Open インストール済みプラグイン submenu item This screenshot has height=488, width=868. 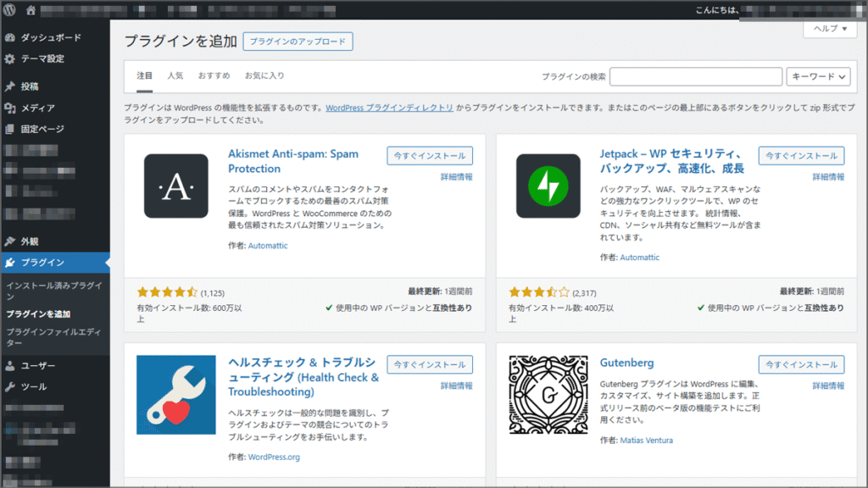coord(54,291)
